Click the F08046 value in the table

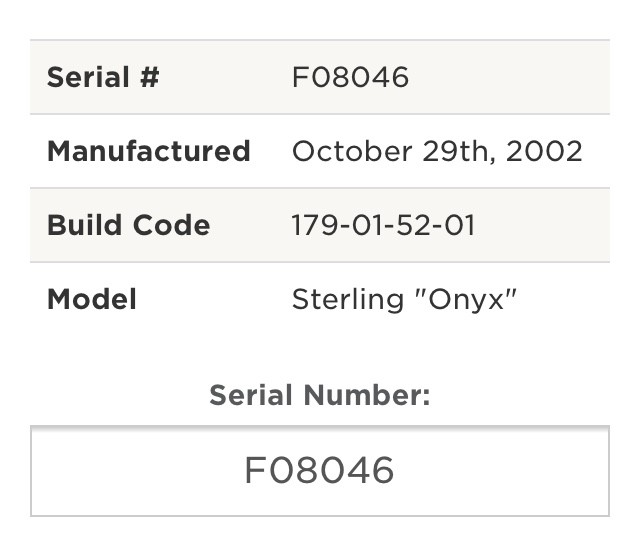click(x=350, y=77)
